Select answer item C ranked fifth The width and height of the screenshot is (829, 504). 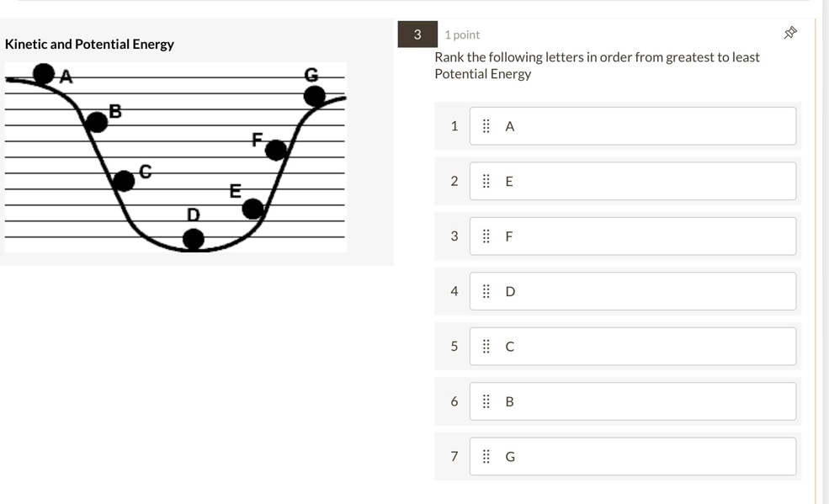pos(632,346)
